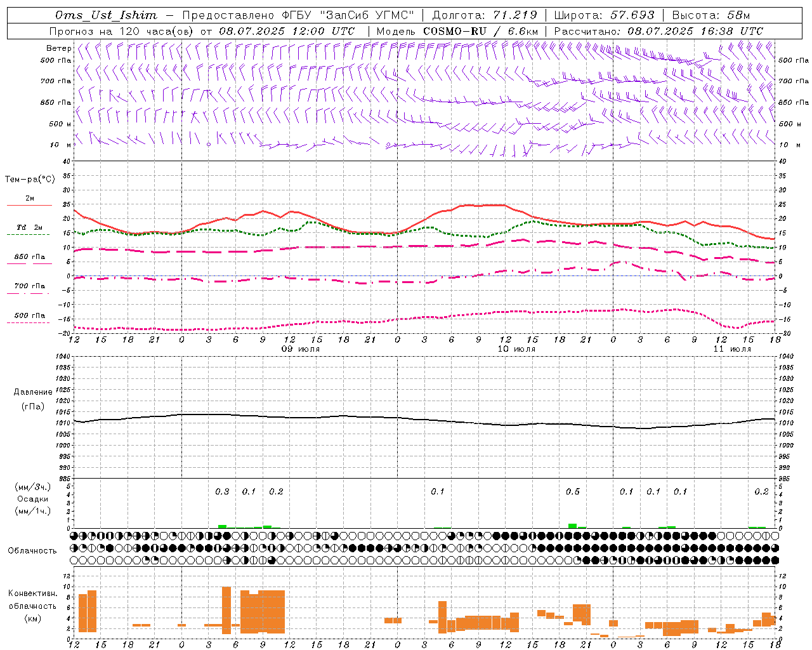
Task: Click the station title Oms_Ust_Ishim
Action: (106, 15)
